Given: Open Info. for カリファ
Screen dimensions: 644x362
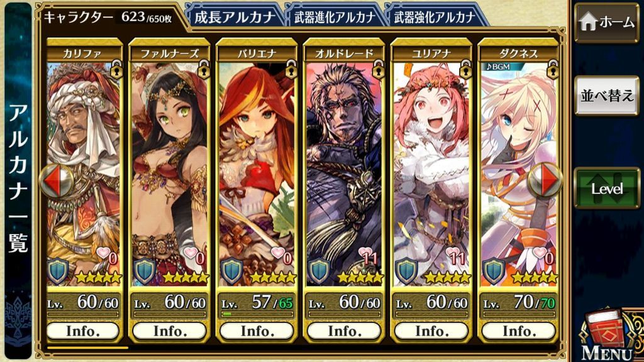Looking at the screenshot, I should 83,331.
